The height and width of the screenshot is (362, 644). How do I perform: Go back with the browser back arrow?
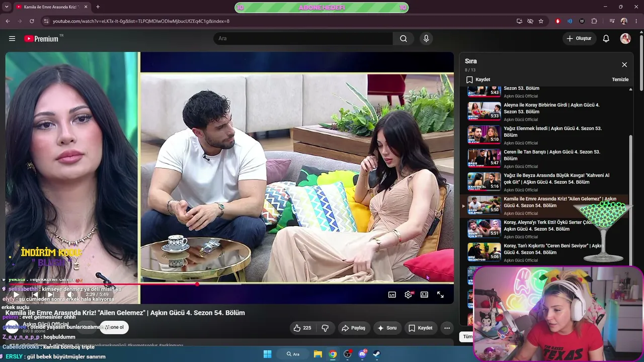click(8, 21)
